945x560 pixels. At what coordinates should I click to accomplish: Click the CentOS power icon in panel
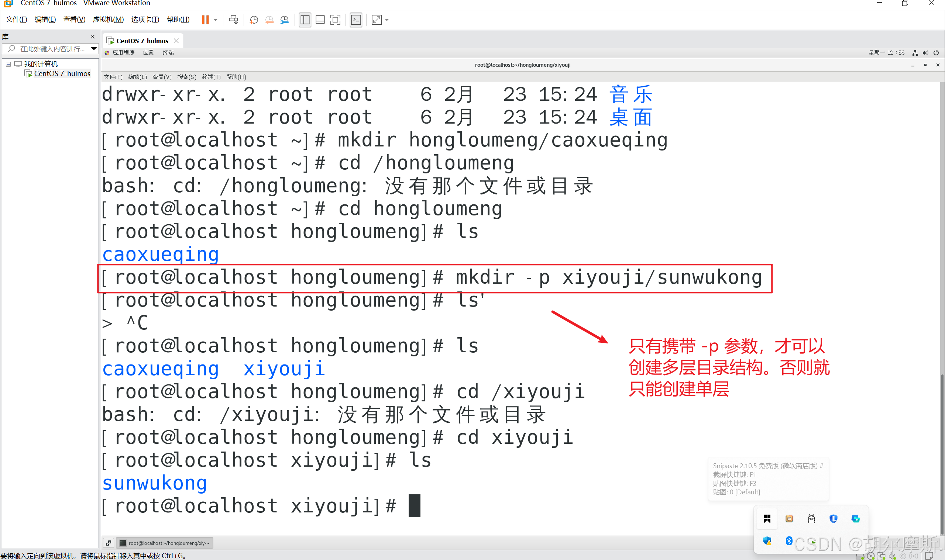click(x=936, y=52)
